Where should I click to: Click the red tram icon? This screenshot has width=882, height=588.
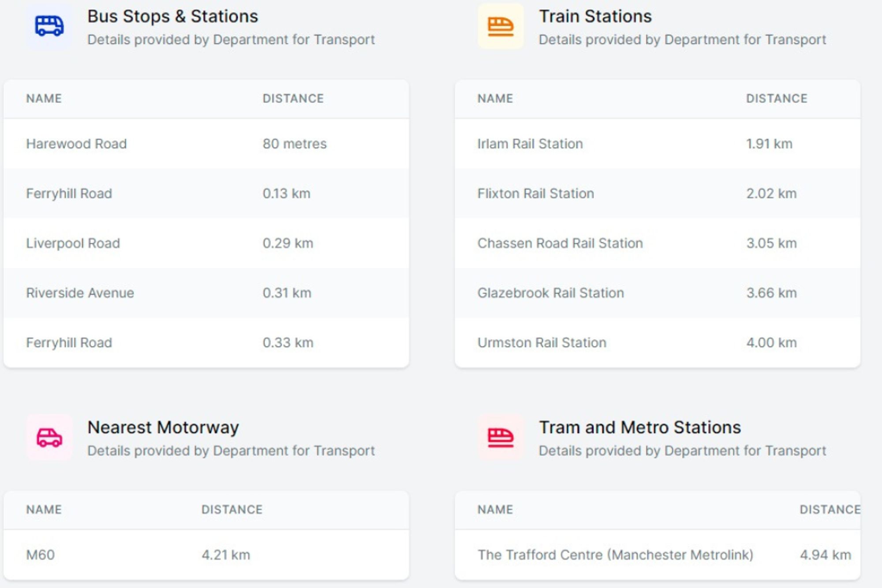501,437
